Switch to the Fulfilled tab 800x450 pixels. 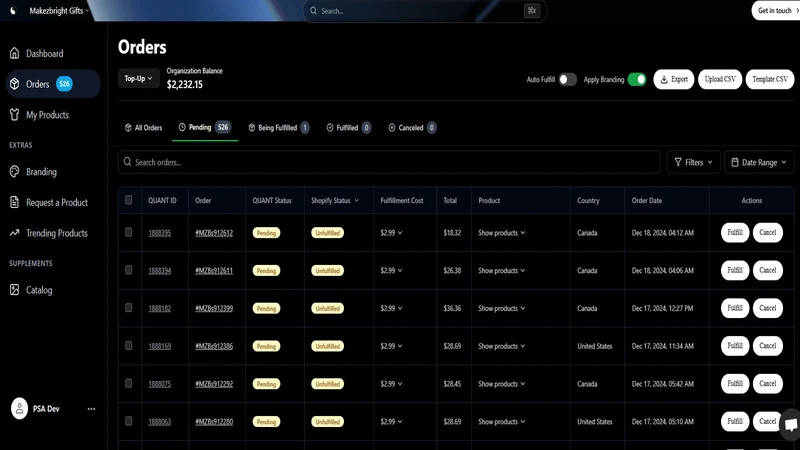348,128
